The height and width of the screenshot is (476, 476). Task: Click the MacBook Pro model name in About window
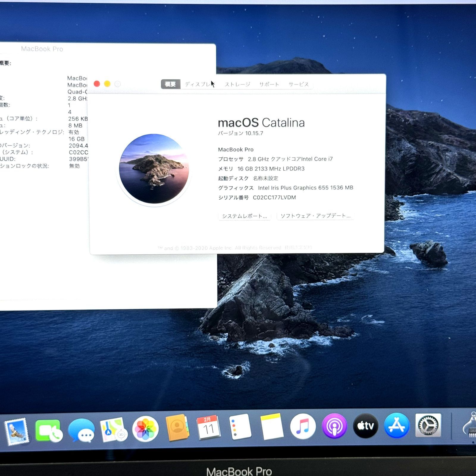tap(236, 149)
